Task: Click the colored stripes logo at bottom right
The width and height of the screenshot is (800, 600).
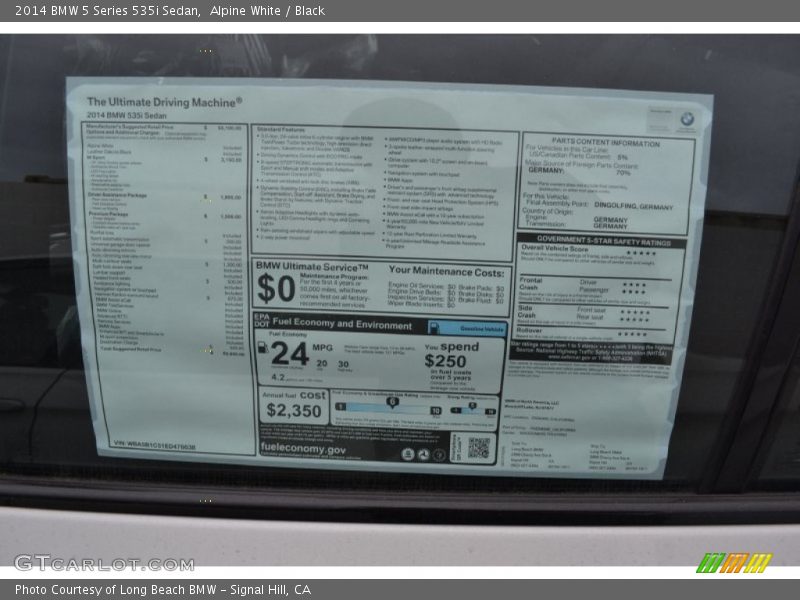Action: pos(734,563)
